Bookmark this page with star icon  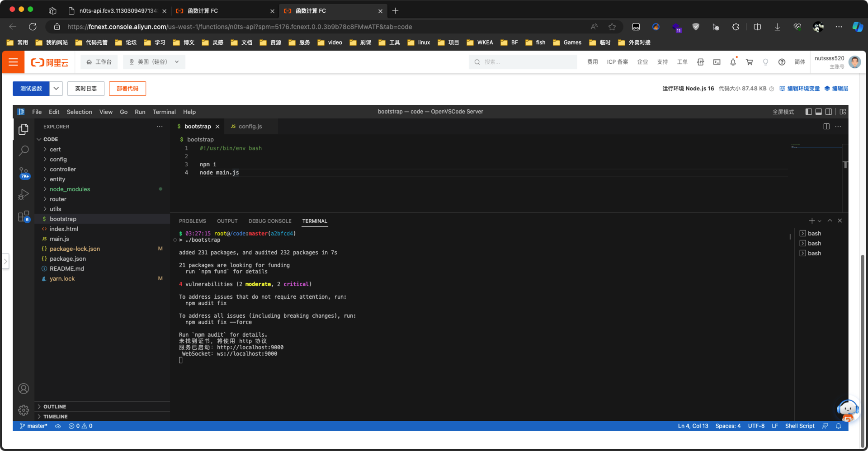pyautogui.click(x=612, y=27)
